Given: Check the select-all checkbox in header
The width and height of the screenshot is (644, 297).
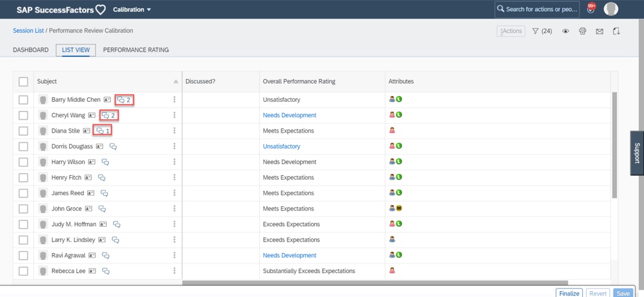Looking at the screenshot, I should pos(23,82).
